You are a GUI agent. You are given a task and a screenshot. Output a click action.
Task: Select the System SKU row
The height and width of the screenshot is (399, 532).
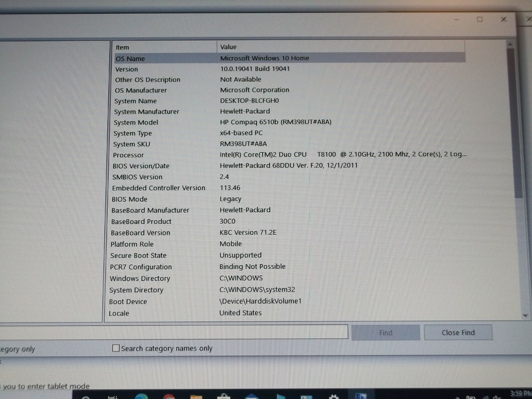coord(290,144)
